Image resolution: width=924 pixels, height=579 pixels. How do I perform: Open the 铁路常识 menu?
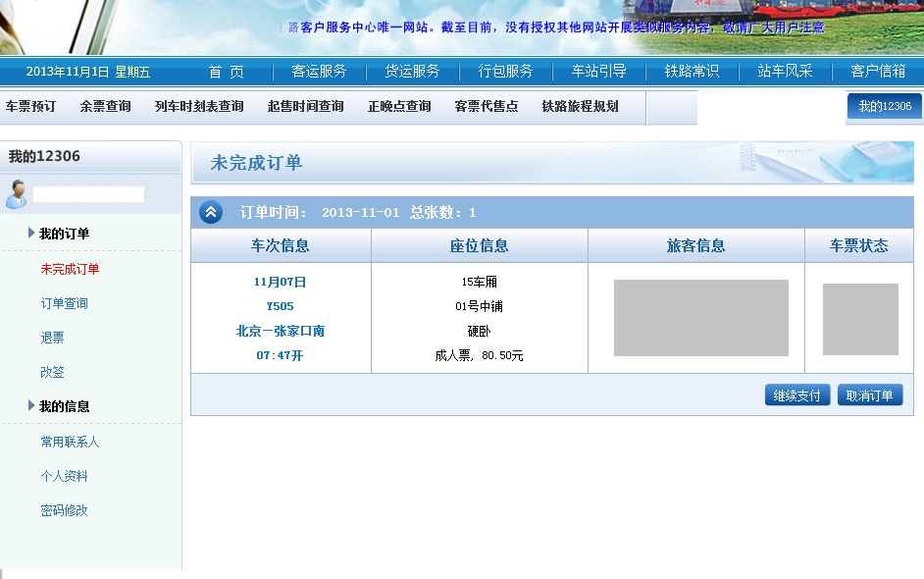[x=692, y=72]
